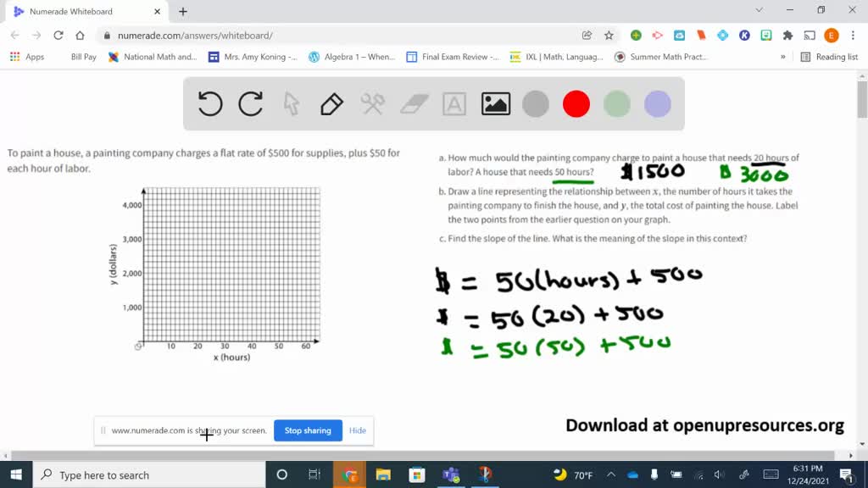The width and height of the screenshot is (868, 488).
Task: Click the Stop sharing button
Action: point(308,430)
